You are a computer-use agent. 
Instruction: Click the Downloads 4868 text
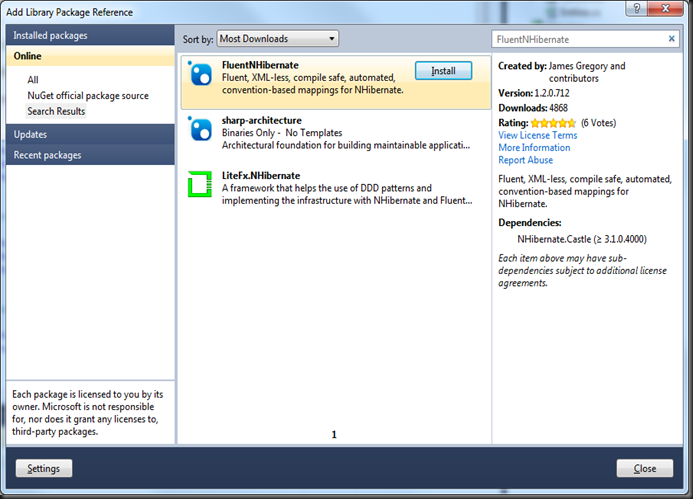533,108
